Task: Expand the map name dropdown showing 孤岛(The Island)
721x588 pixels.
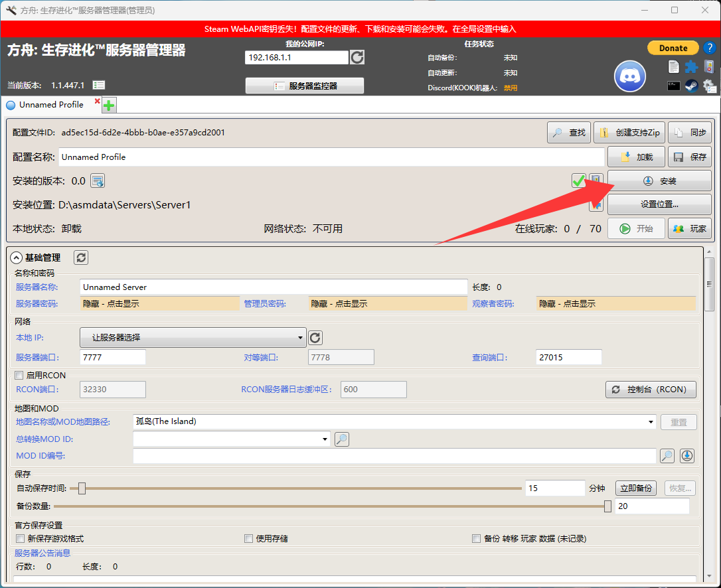Action: tap(651, 421)
